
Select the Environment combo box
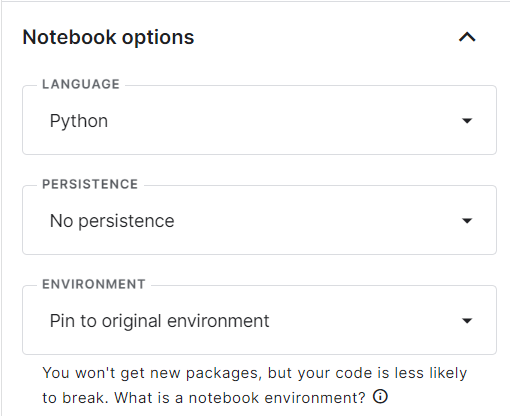tap(259, 320)
